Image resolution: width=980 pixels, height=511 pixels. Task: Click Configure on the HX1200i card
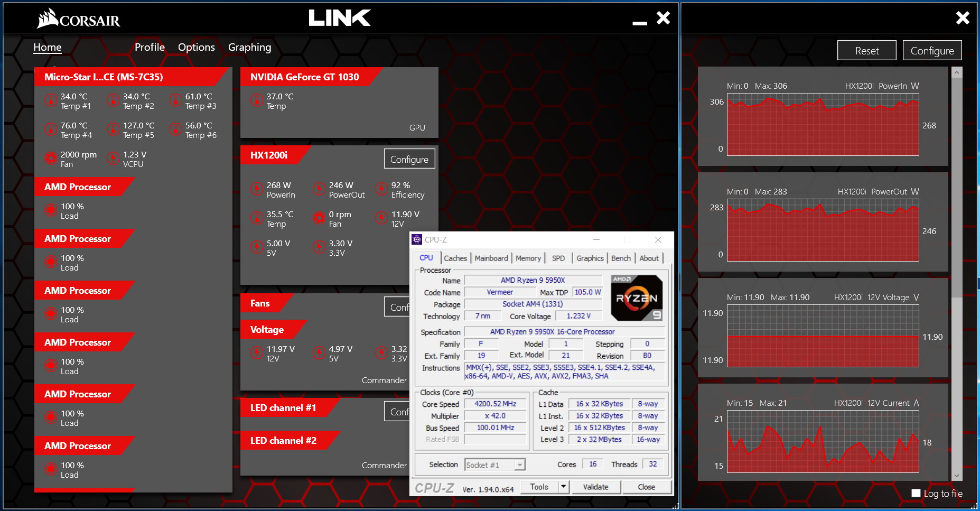point(409,159)
